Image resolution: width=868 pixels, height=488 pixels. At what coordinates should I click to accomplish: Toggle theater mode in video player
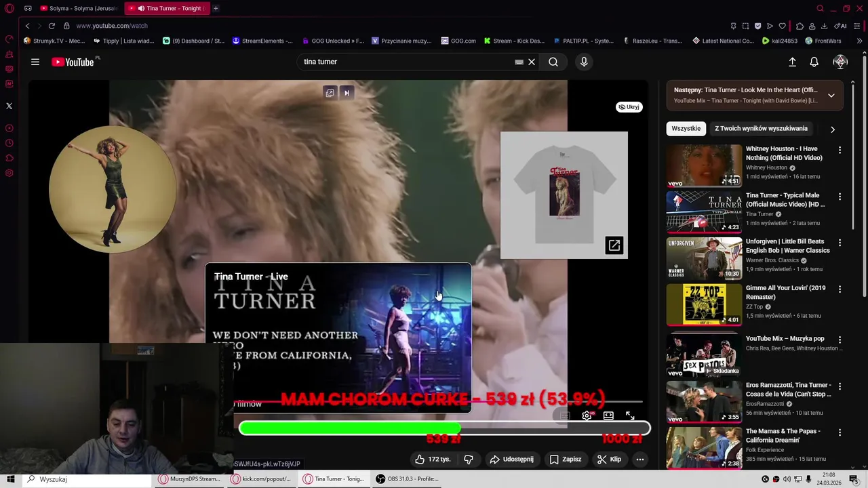[x=608, y=415]
